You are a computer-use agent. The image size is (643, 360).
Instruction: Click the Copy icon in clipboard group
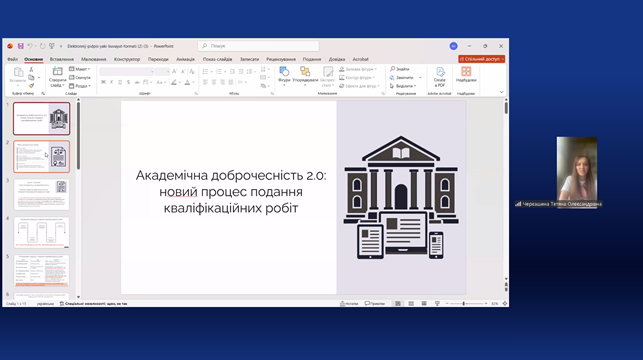[31, 77]
